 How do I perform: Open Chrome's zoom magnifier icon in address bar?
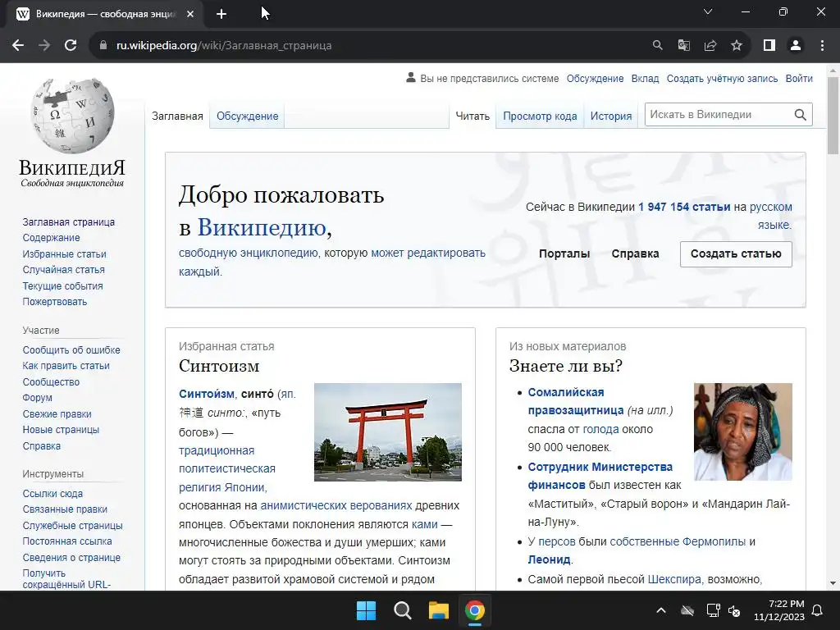(x=657, y=46)
